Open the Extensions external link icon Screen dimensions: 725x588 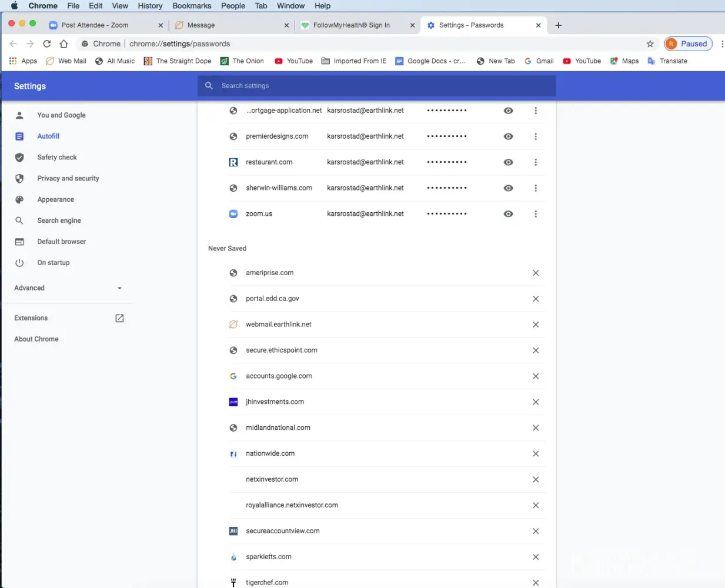pos(119,318)
